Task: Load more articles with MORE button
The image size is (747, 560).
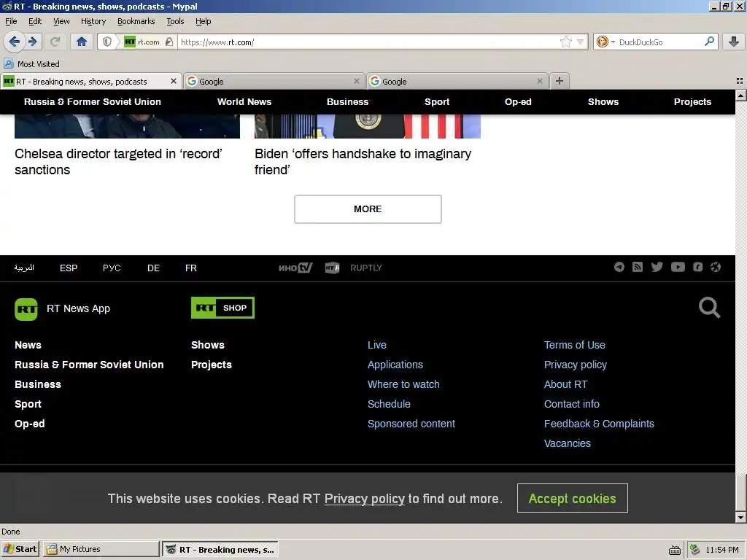Action: point(368,209)
